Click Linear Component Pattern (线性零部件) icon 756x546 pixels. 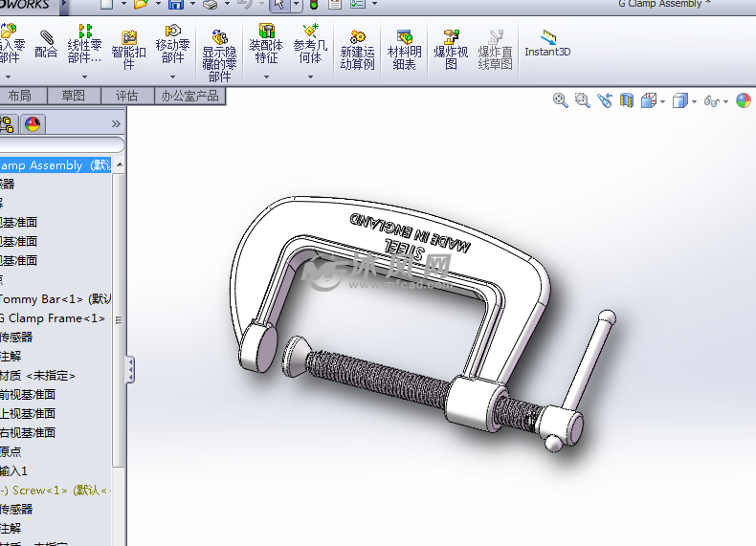click(x=85, y=32)
